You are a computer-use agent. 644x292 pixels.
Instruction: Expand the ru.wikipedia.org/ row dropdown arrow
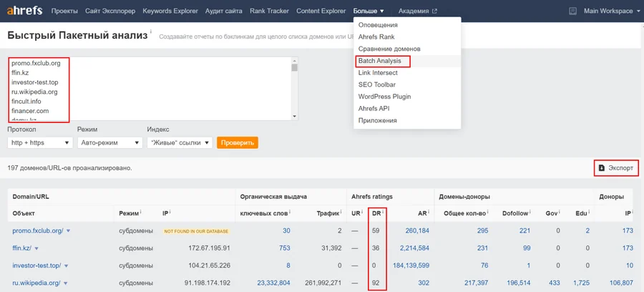tap(65, 283)
